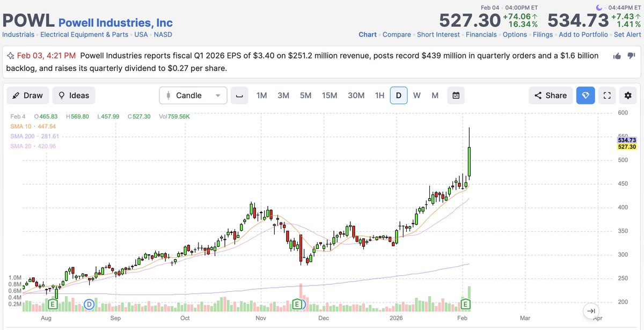The image size is (644, 330).
Task: Give thumbs down to the news summary
Action: 631,56
